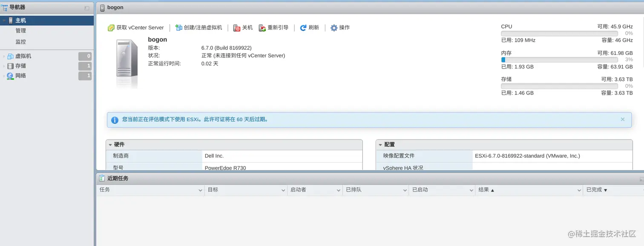Click the Reboot button
The image size is (644, 246).
tap(273, 28)
